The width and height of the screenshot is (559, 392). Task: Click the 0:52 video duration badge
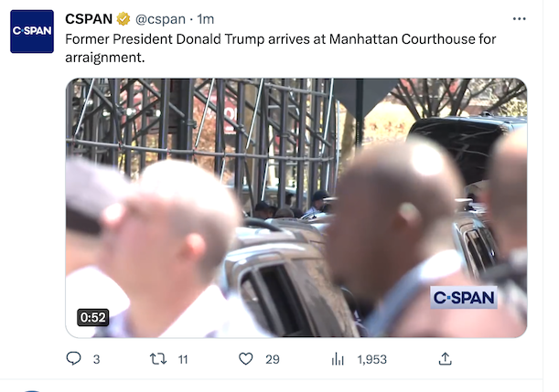point(92,317)
